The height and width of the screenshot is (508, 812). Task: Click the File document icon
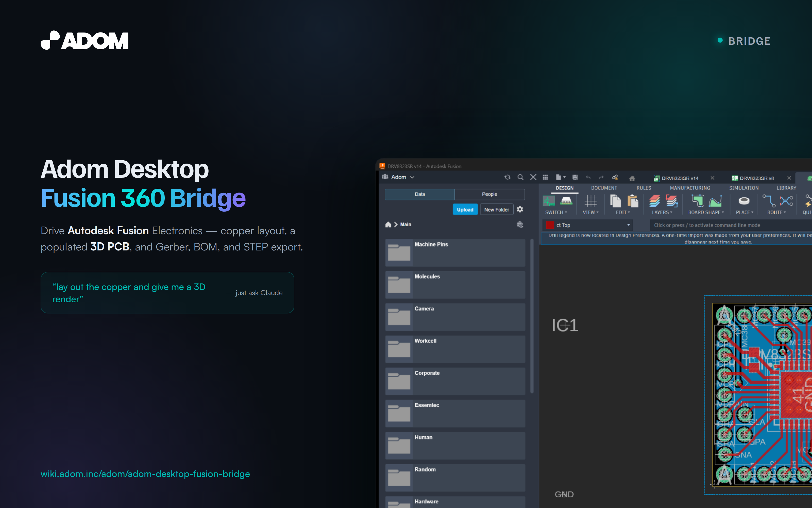click(x=558, y=177)
